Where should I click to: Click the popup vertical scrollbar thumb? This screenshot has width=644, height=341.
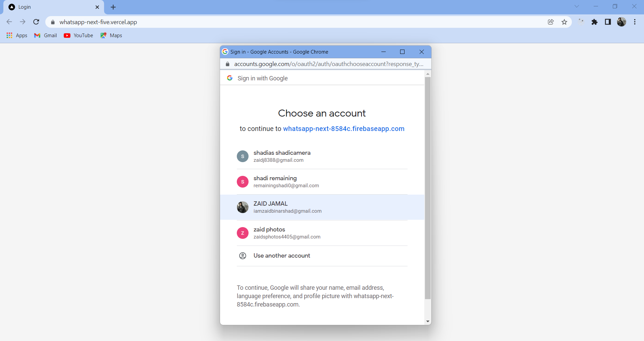coord(428,188)
